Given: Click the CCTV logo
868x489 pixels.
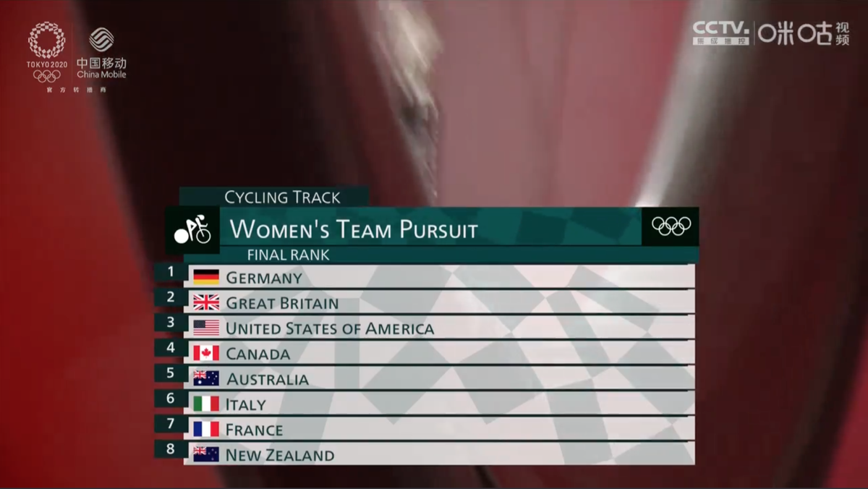Looking at the screenshot, I should click(721, 33).
